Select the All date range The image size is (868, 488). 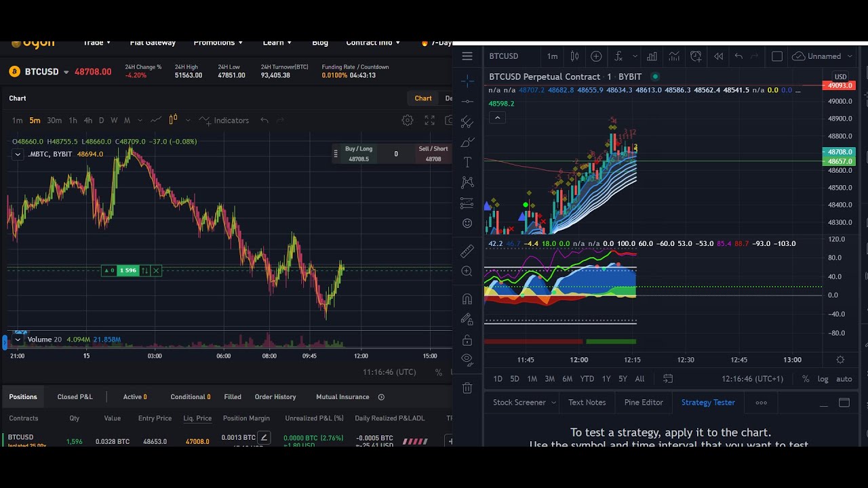(639, 379)
